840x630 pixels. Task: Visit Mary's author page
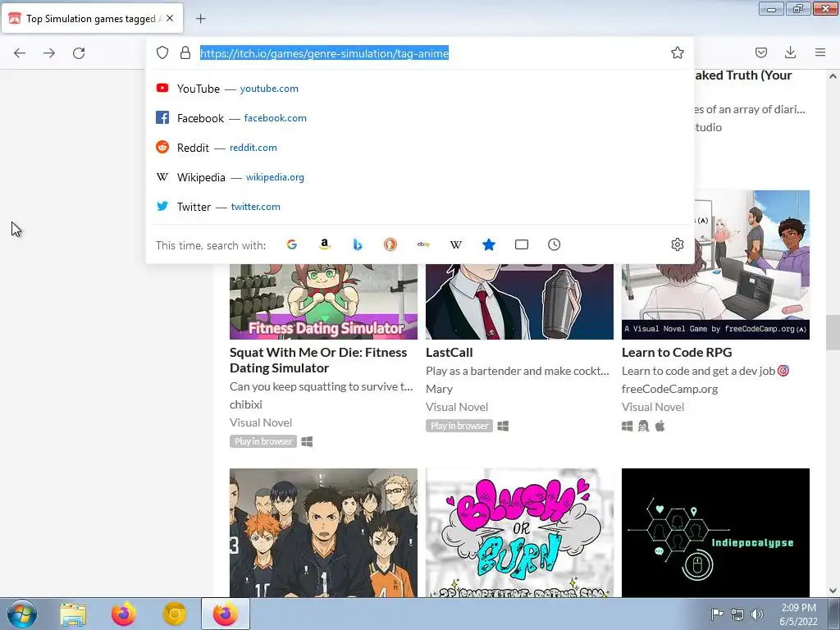click(x=440, y=389)
